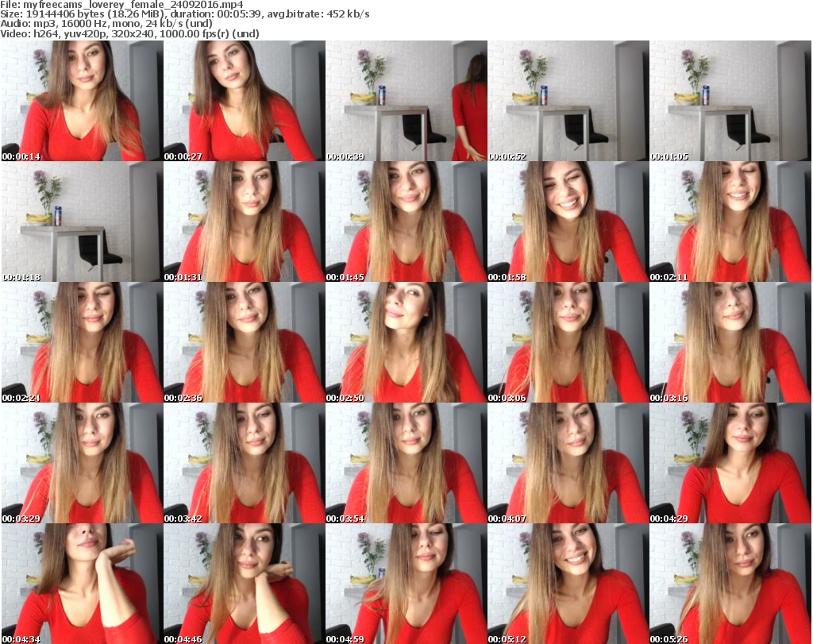Select the thumbnail stamped 00:00:27
Image resolution: width=813 pixels, height=644 pixels.
(245, 101)
